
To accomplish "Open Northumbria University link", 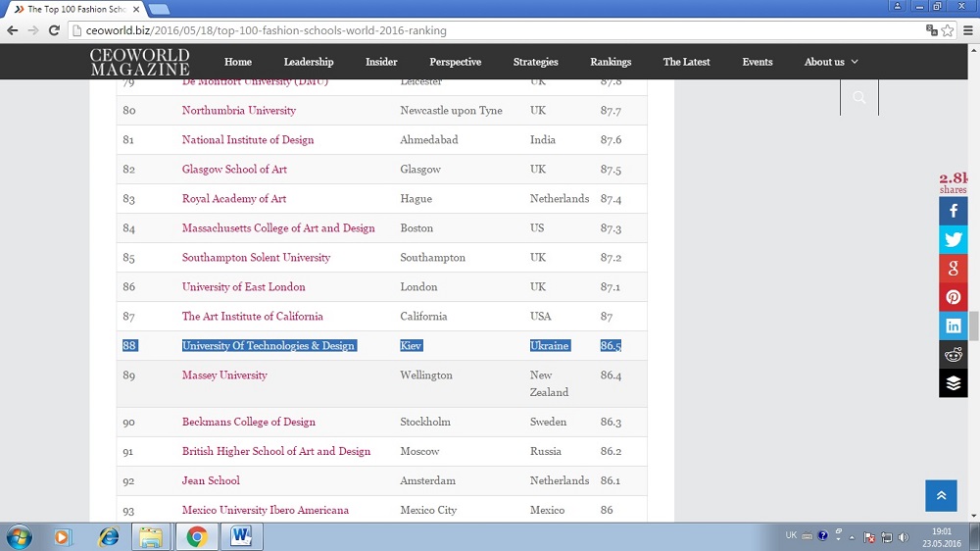I will click(239, 110).
